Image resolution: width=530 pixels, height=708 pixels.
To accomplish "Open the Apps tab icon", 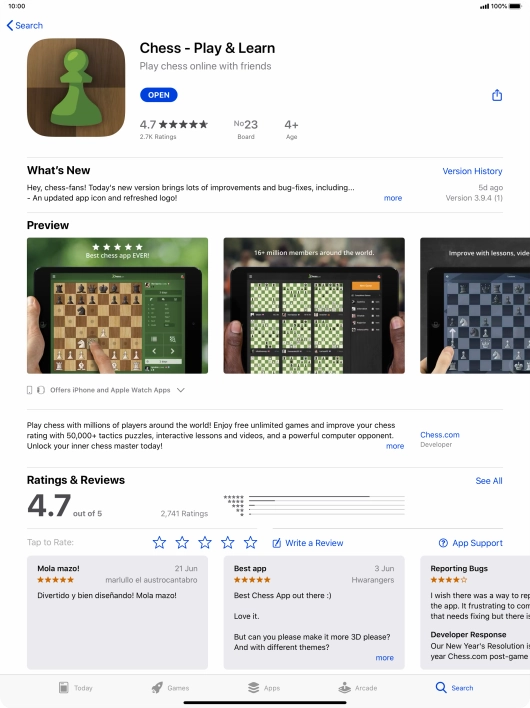I will 253,688.
